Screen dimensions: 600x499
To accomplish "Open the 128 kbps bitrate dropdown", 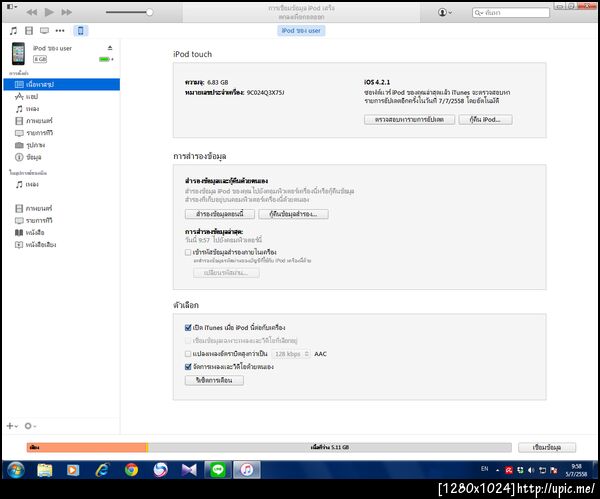I will point(291,354).
